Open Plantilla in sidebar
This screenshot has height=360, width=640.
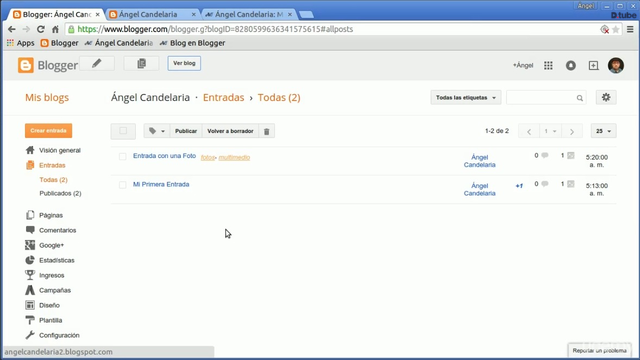[x=44, y=320]
